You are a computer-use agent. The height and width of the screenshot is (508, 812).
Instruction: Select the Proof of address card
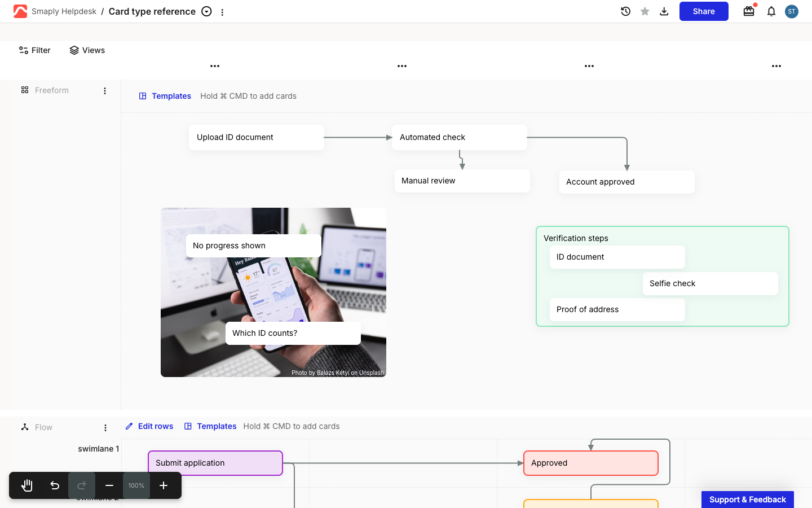[617, 309]
